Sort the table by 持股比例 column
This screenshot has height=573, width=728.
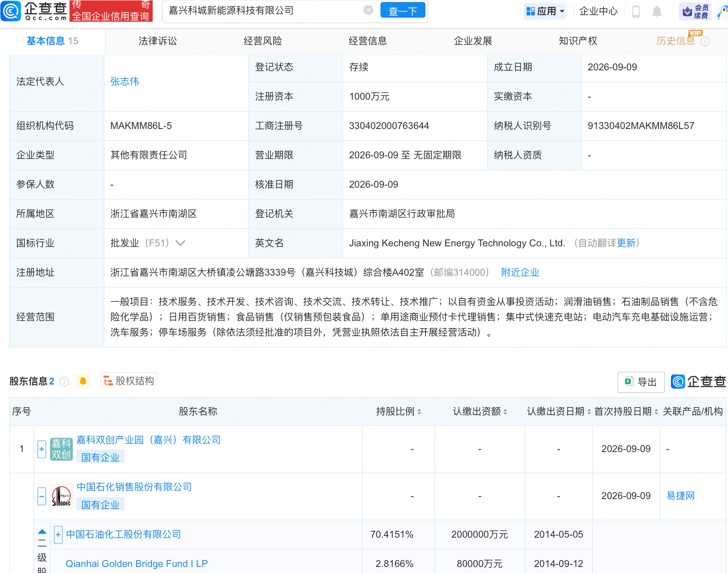[399, 411]
